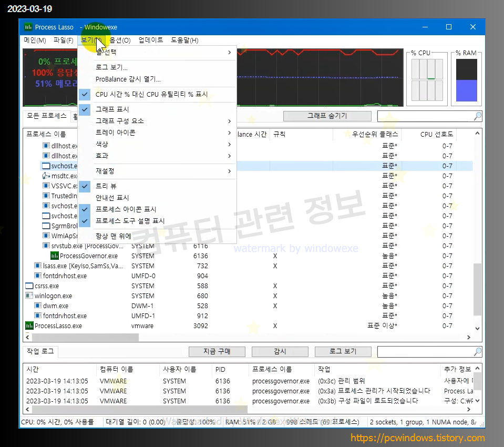Click the 로그 보기 button in log bar
504x447 pixels.
click(x=343, y=351)
